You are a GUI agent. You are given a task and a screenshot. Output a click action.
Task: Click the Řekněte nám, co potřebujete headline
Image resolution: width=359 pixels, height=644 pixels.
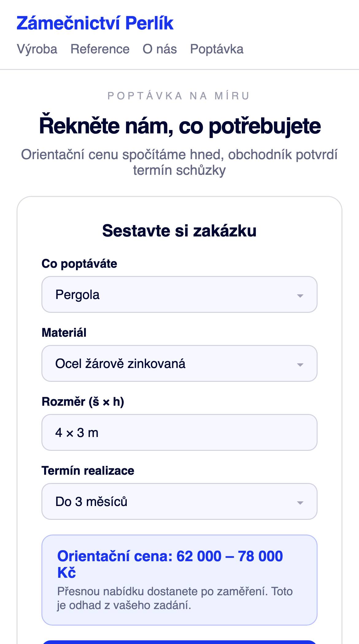tap(180, 126)
